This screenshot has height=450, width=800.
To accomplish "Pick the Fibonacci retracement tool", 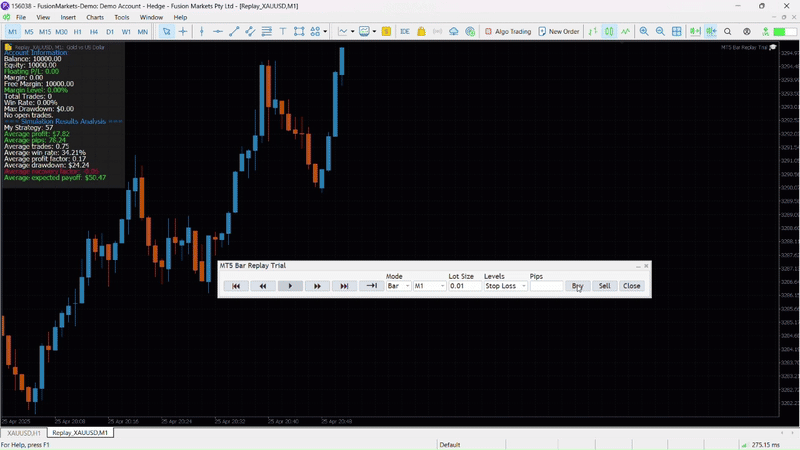I will 266,32.
